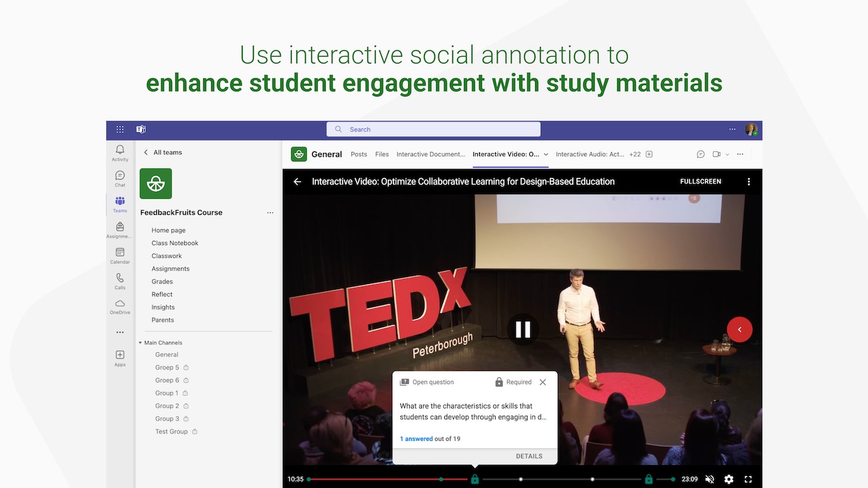Open Chat in the left rail
This screenshot has height=488, width=868.
point(120,179)
